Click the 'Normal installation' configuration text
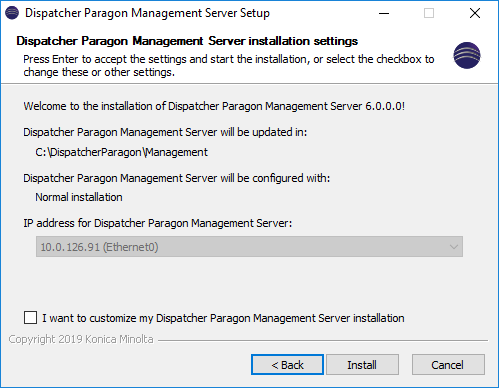 tap(79, 197)
